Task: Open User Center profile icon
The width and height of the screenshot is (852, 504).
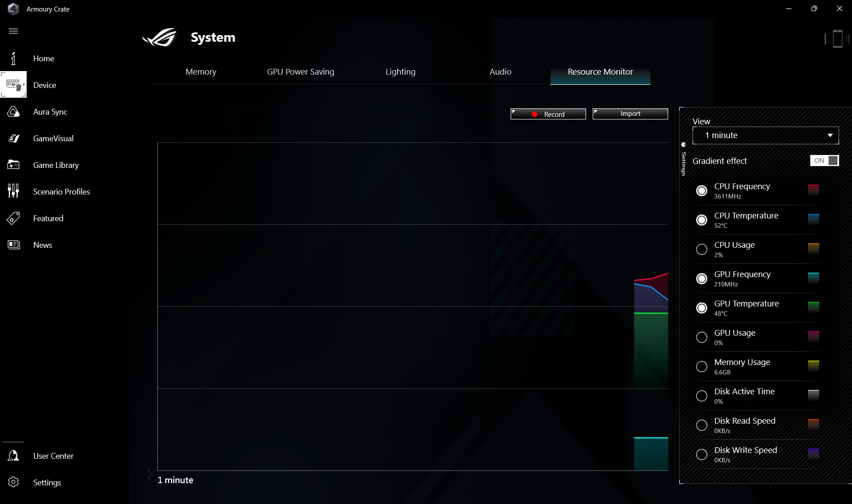Action: [13, 456]
